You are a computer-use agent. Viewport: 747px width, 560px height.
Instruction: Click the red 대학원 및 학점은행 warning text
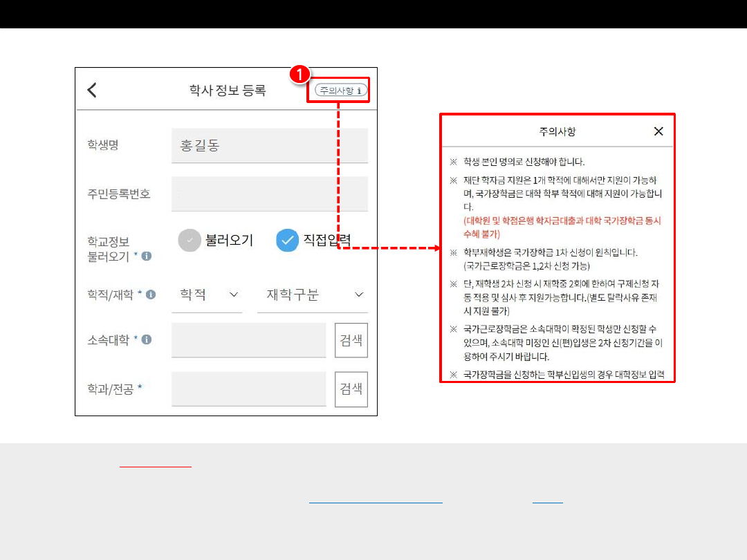click(562, 227)
